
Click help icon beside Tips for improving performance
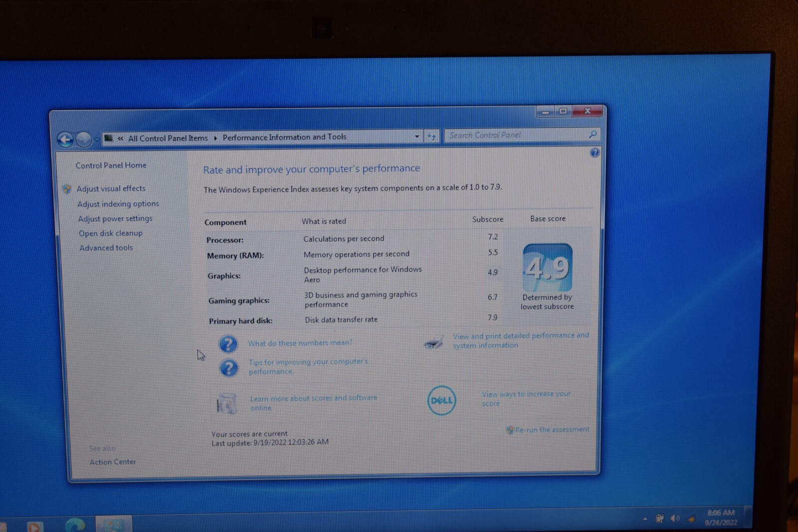(229, 368)
